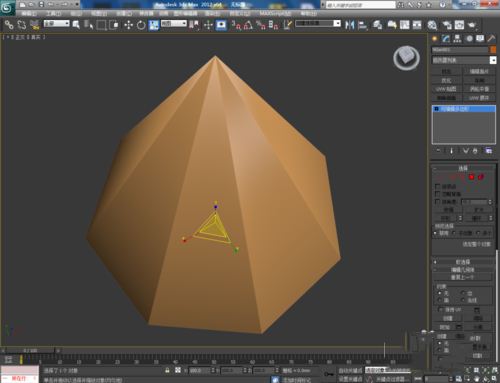
Task: Expand the Soft Selection rollout
Action: pos(463,262)
